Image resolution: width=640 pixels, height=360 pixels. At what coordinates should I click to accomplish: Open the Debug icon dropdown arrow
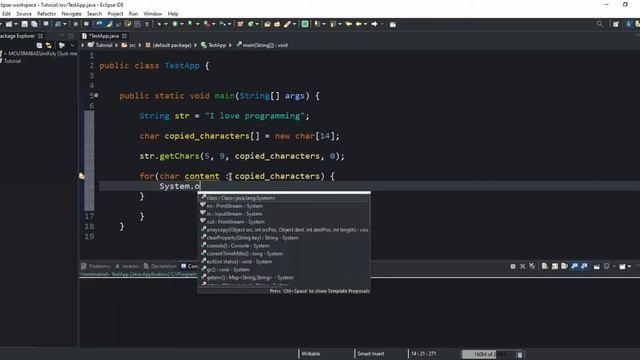pyautogui.click(x=166, y=24)
